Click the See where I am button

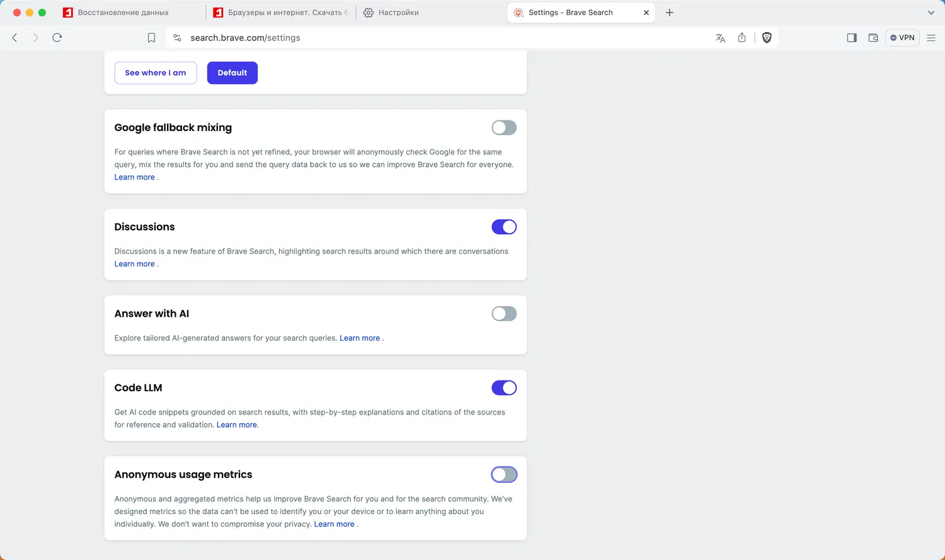point(156,73)
